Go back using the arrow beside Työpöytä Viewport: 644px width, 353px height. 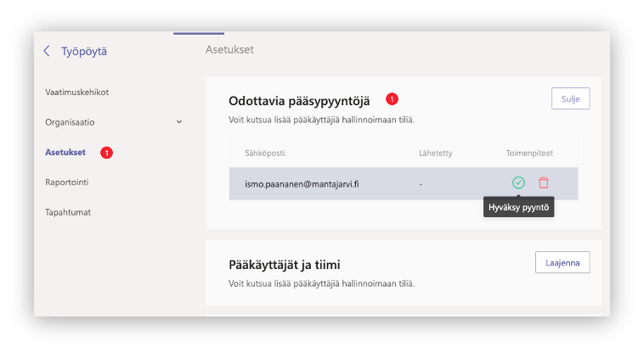[47, 51]
